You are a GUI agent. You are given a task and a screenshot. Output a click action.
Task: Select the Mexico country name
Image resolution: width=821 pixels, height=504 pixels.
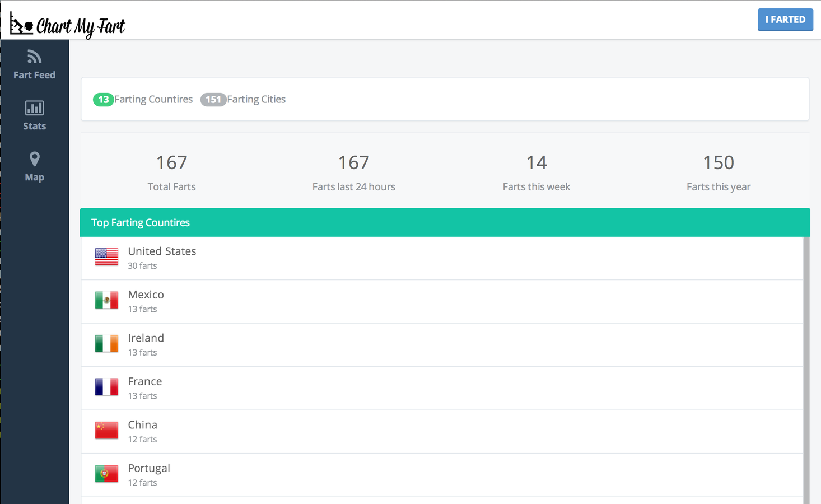[x=146, y=295]
